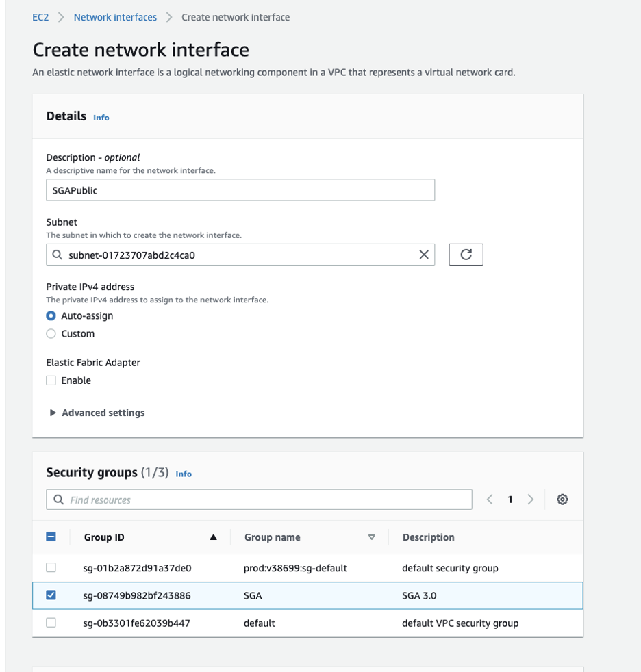
Task: Open the Security groups Info link
Action: click(x=184, y=473)
